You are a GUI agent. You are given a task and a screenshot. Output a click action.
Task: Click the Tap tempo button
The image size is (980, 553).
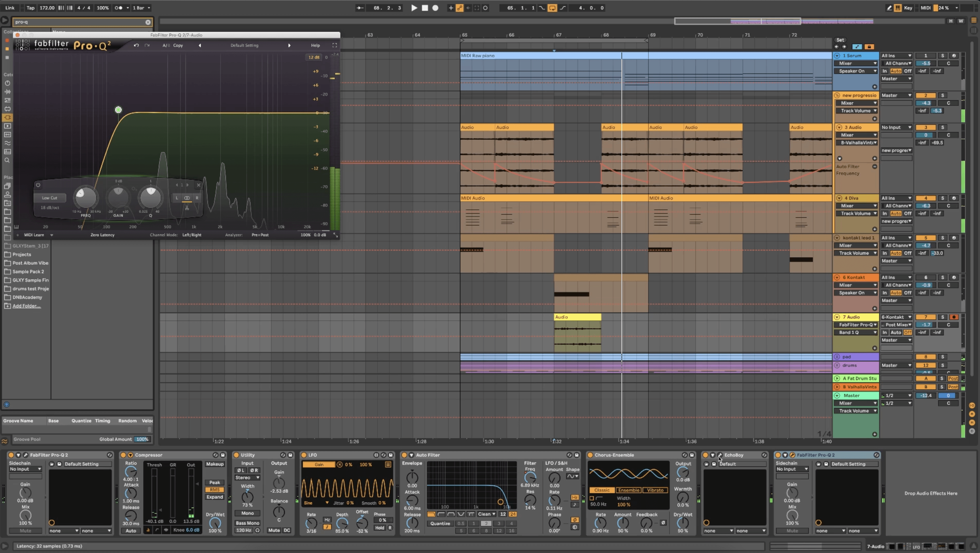click(x=31, y=7)
